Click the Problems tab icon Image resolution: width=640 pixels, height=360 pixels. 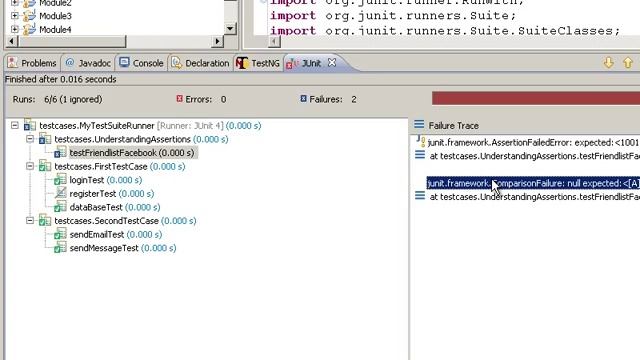(12, 62)
